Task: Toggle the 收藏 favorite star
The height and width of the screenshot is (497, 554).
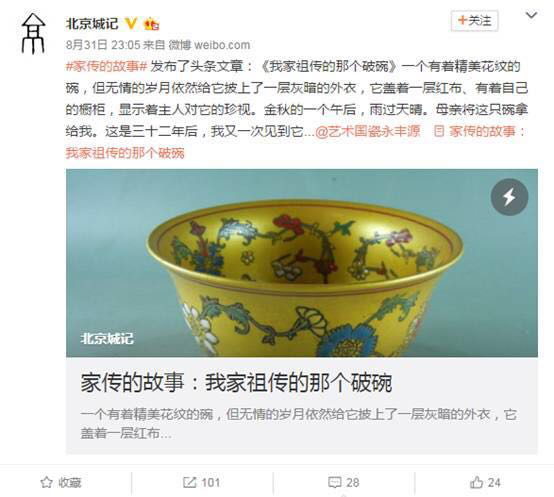Action: [x=61, y=483]
